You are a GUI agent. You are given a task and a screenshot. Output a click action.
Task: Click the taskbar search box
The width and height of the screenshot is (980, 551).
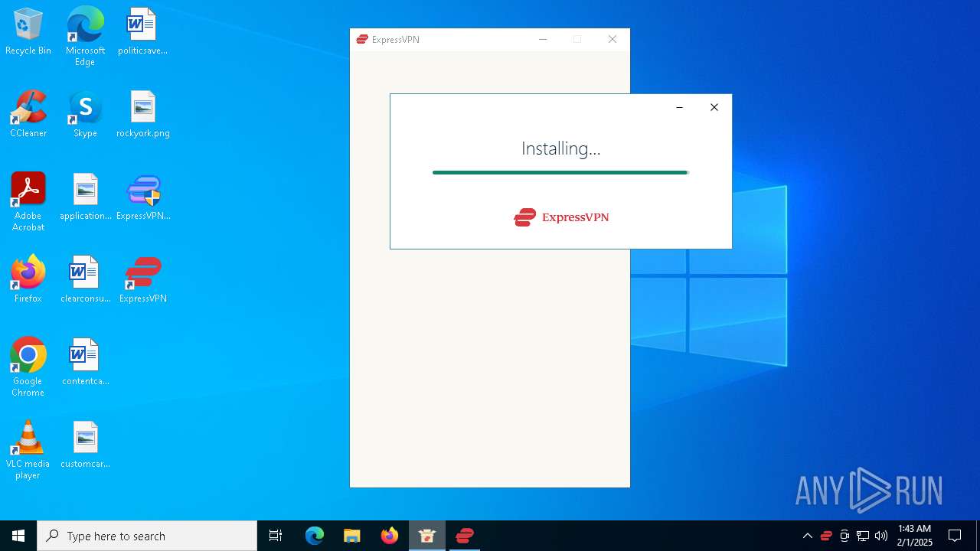point(147,536)
